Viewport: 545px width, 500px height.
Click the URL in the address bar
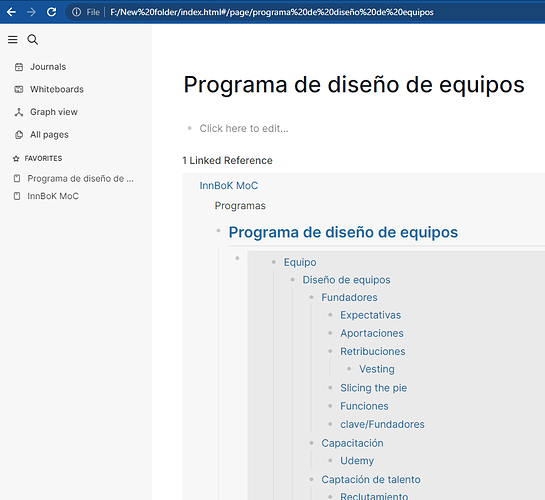coord(272,12)
